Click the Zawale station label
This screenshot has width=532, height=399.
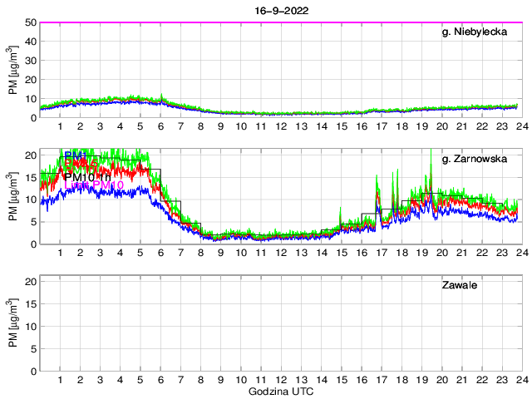click(460, 285)
